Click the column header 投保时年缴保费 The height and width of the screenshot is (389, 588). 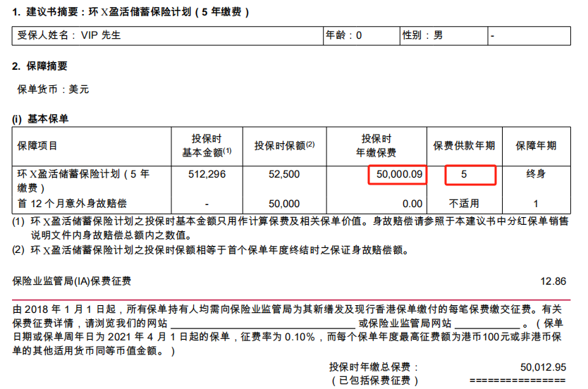[x=376, y=146]
